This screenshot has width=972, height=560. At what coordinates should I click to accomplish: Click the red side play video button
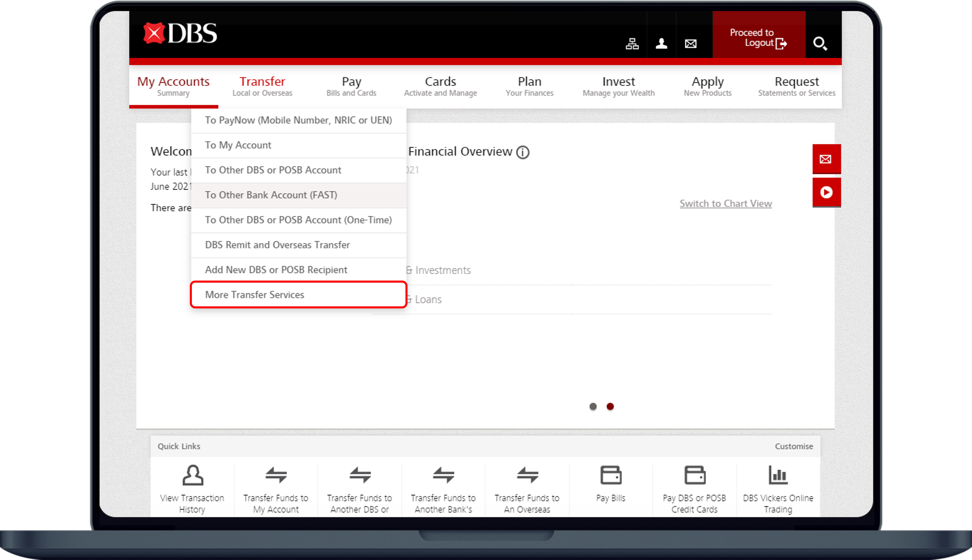click(x=826, y=192)
